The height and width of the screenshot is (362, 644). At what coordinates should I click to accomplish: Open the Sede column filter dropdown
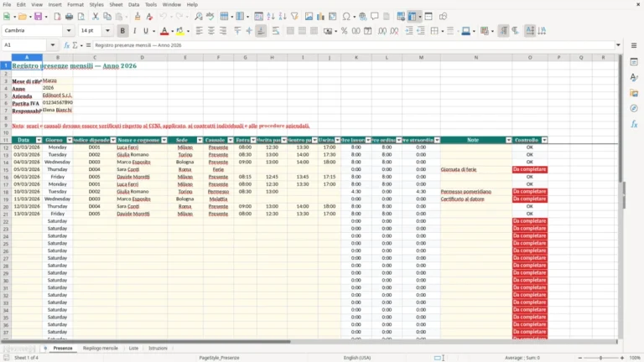tap(200, 141)
